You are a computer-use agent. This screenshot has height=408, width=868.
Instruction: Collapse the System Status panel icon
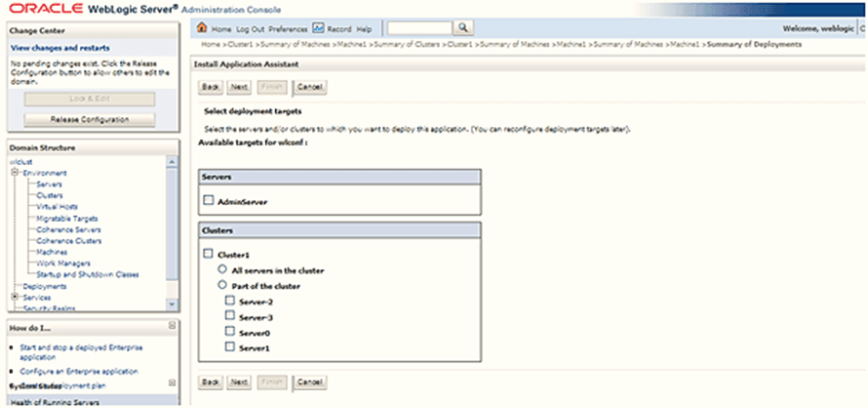[172, 383]
